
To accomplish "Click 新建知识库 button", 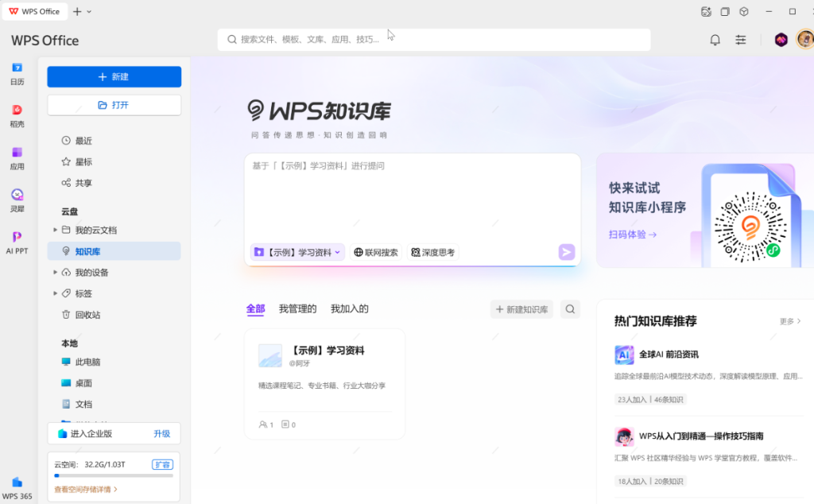I will pyautogui.click(x=521, y=309).
